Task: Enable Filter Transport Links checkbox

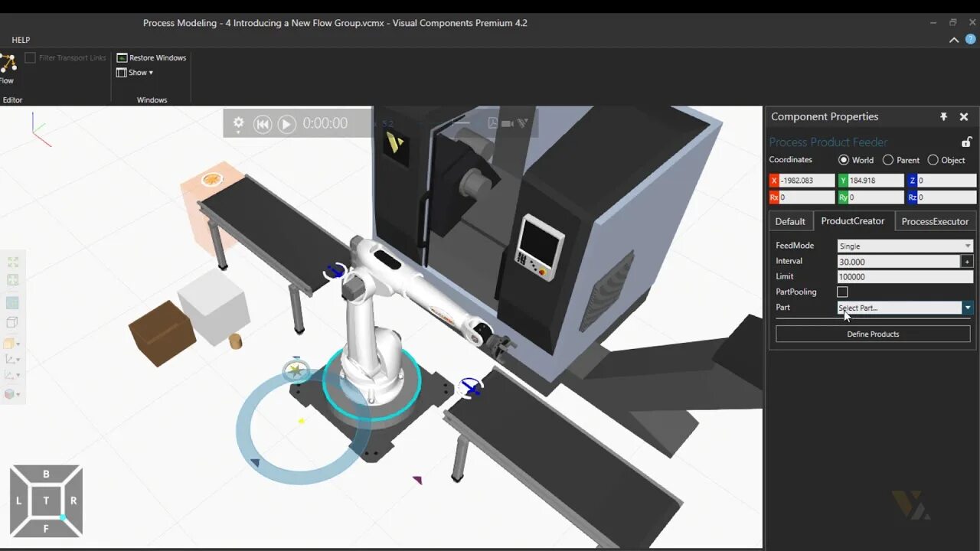Action: click(x=30, y=57)
